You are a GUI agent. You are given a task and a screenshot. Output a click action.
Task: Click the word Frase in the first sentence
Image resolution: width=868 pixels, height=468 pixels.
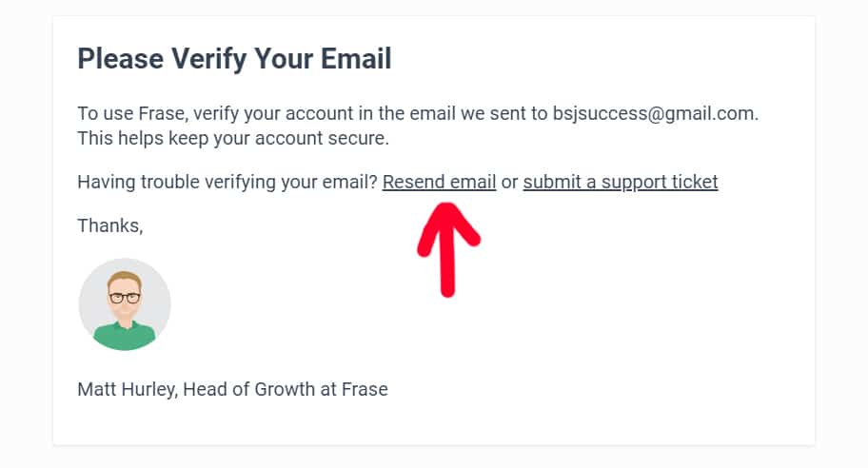tap(164, 113)
